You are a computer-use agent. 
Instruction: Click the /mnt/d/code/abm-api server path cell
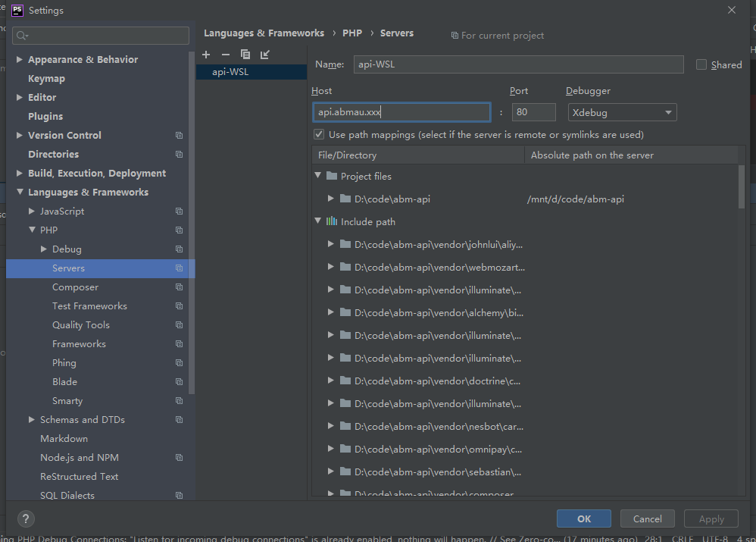575,199
